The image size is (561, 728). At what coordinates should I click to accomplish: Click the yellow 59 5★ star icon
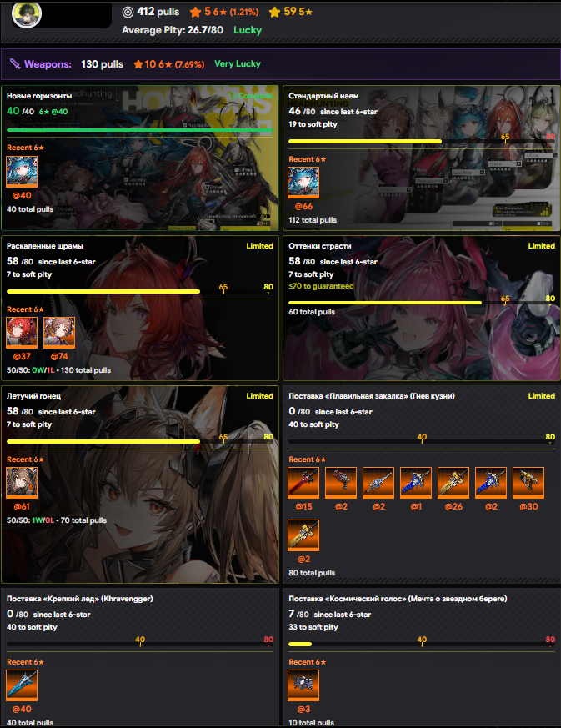(x=275, y=12)
